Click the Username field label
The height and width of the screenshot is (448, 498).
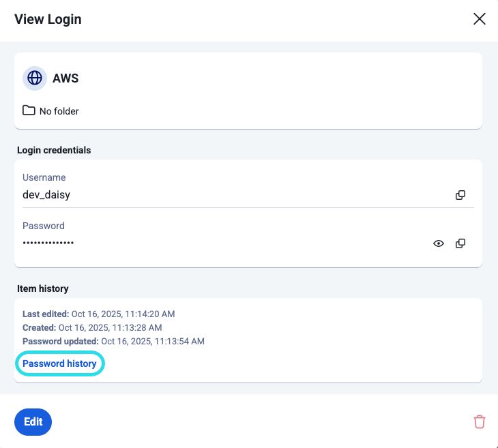tap(44, 177)
